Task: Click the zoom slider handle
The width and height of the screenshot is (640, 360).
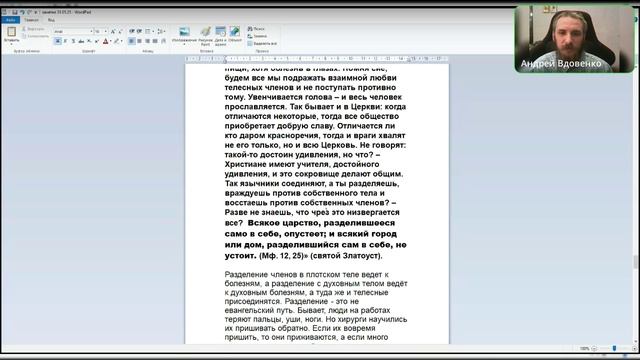Action: pos(614,348)
